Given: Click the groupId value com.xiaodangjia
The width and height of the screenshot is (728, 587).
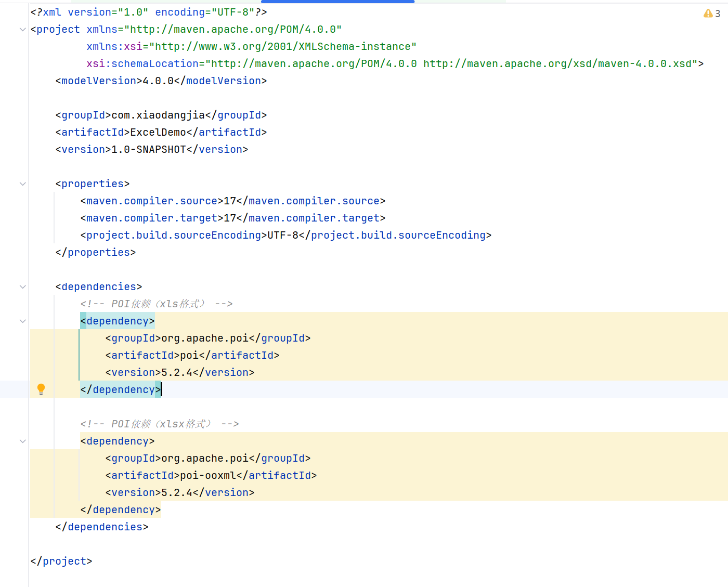Looking at the screenshot, I should 158,115.
